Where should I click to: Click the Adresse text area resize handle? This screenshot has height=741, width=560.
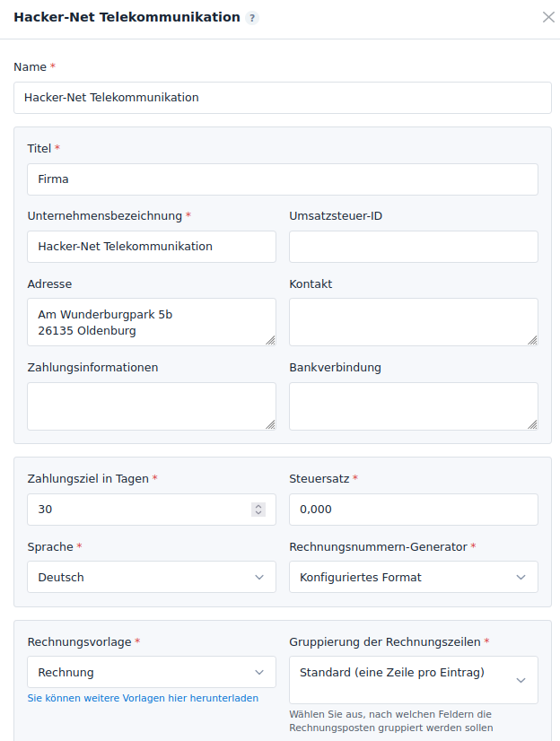click(x=270, y=340)
